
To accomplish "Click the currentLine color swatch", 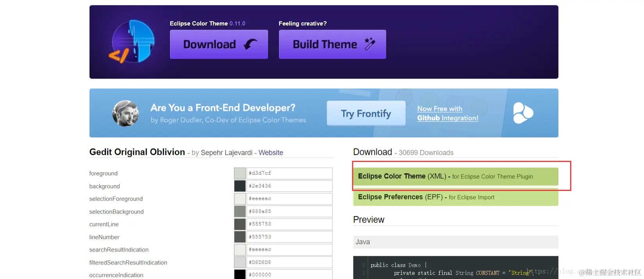I will pyautogui.click(x=240, y=224).
